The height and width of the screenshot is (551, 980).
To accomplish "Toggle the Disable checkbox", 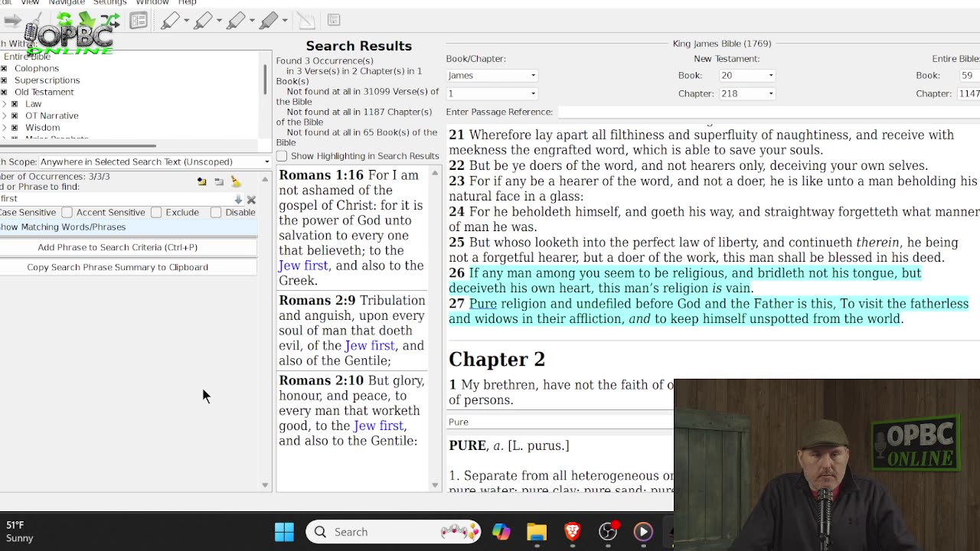I will pyautogui.click(x=216, y=212).
